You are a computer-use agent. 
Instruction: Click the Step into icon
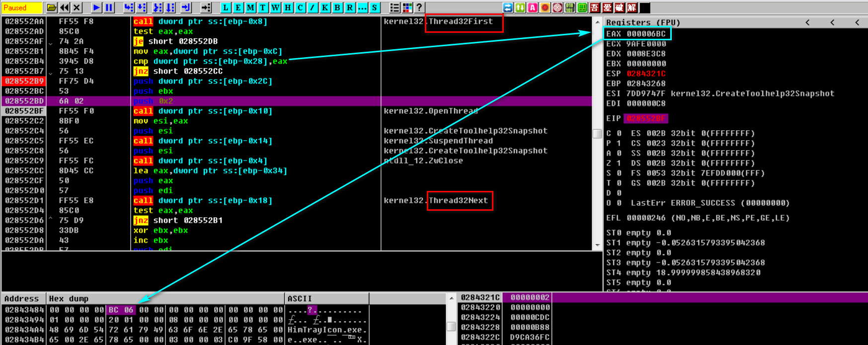pyautogui.click(x=129, y=7)
